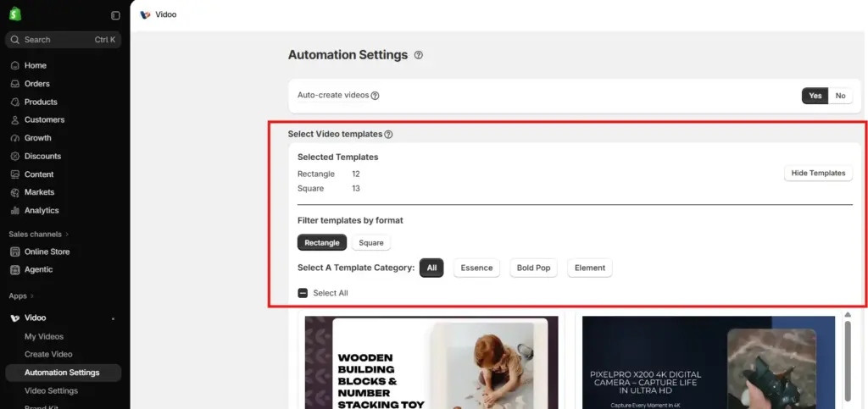
Task: Click the Search input field
Action: [x=63, y=40]
